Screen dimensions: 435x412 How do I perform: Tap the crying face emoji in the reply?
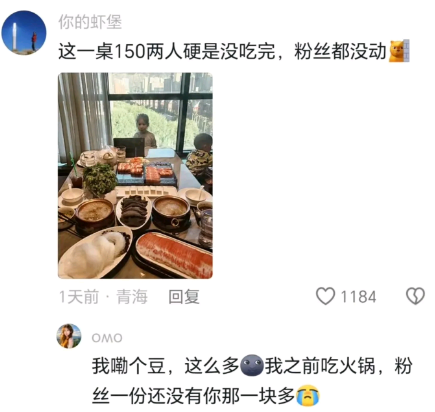(308, 396)
